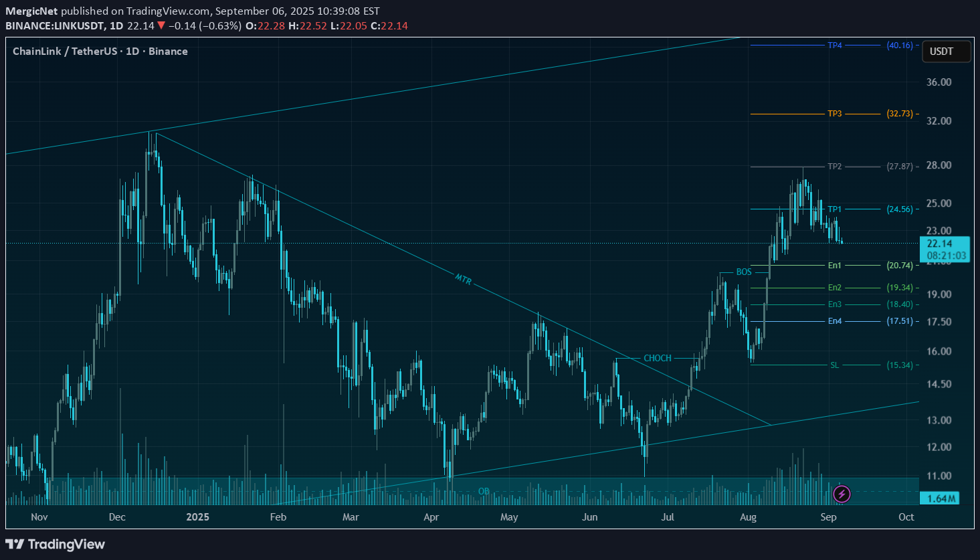Image resolution: width=980 pixels, height=560 pixels.
Task: Click the L:22.05 low value in header
Action: 349,26
